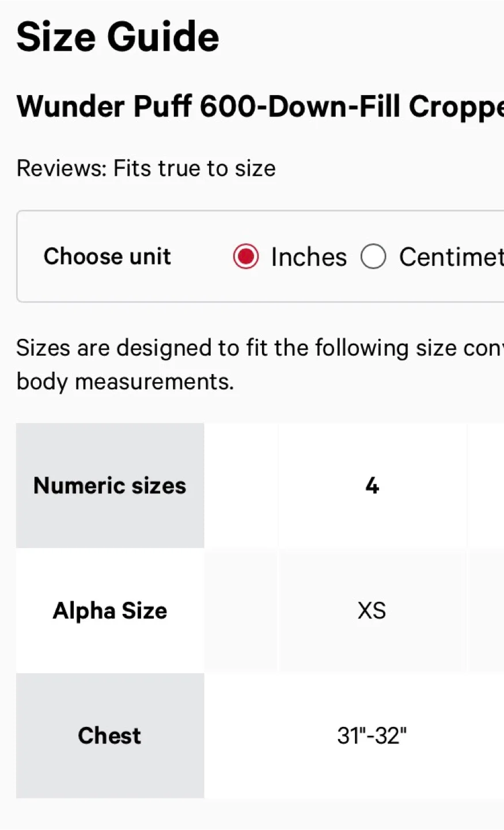
Task: Click the Inches option label
Action: click(309, 257)
